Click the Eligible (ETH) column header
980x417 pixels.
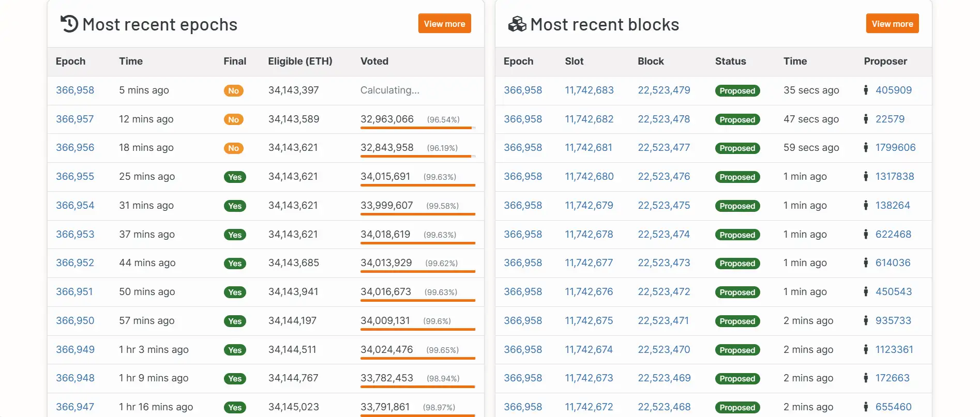[x=300, y=61]
